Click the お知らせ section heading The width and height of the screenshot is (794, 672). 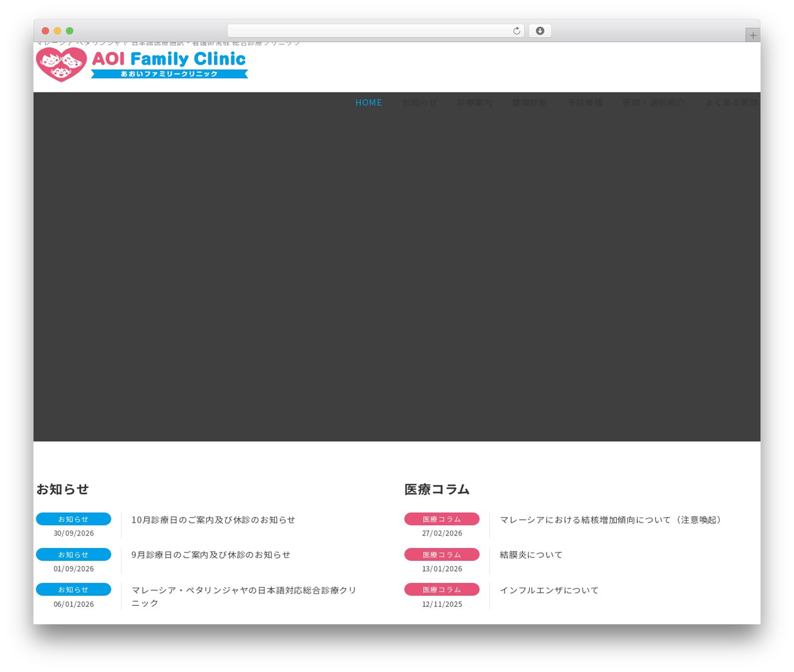pos(63,489)
